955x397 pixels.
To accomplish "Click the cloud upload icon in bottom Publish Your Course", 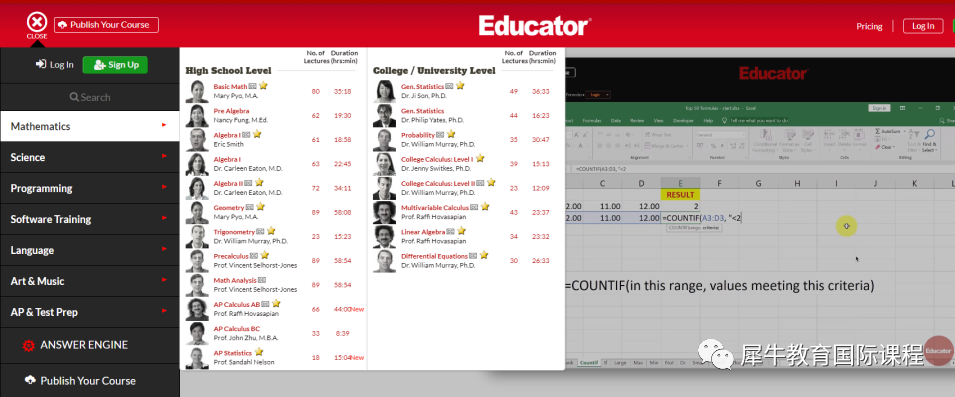I will (x=30, y=381).
